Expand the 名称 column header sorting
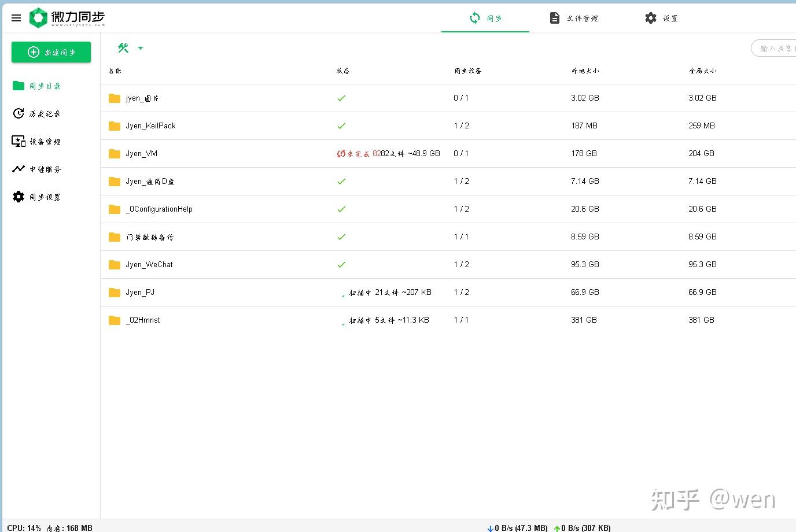 click(114, 71)
